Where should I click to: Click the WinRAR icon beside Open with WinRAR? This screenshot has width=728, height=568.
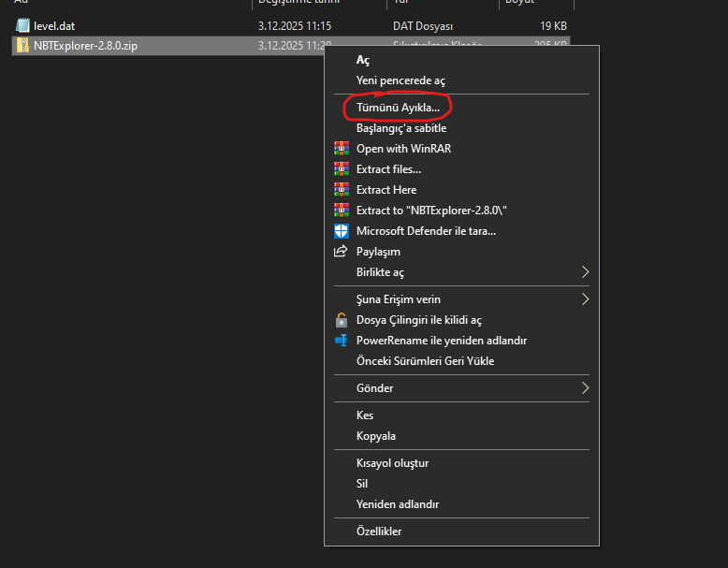pos(341,149)
